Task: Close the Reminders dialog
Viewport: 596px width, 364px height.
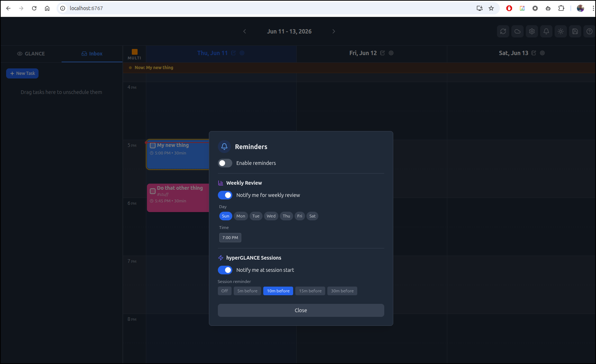Action: 301,310
